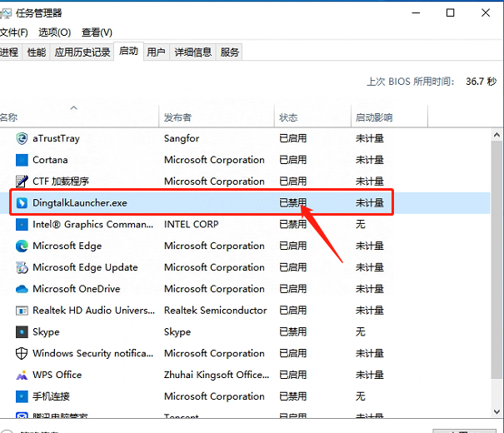This screenshot has height=433, width=504.
Task: Click the Realtek HD Audio icon
Action: pos(22,311)
